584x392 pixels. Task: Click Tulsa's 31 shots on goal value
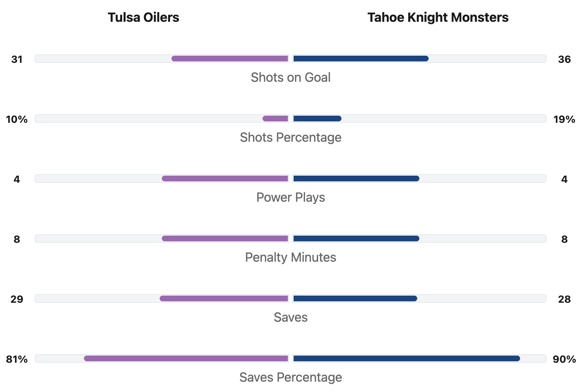pyautogui.click(x=17, y=59)
